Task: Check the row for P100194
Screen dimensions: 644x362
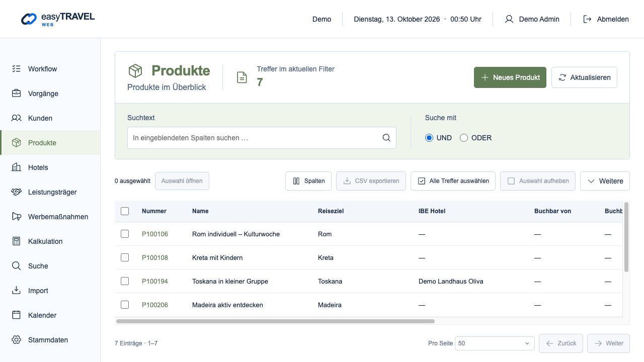Action: point(125,281)
